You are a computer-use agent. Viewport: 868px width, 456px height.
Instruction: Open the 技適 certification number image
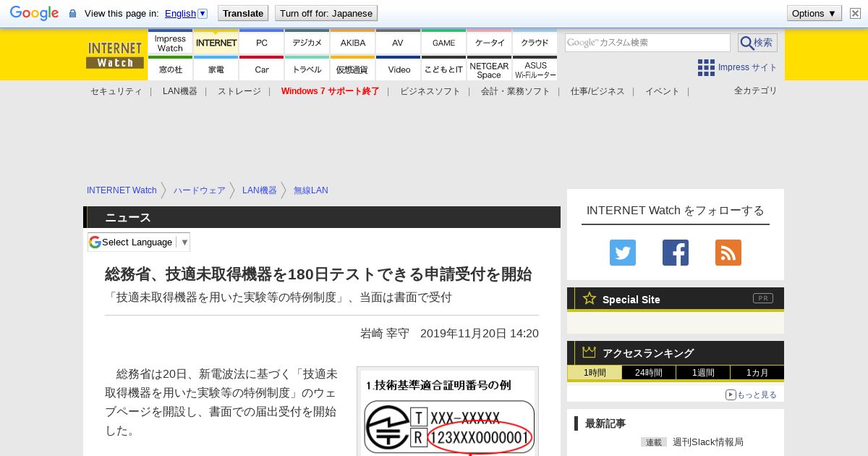click(448, 411)
